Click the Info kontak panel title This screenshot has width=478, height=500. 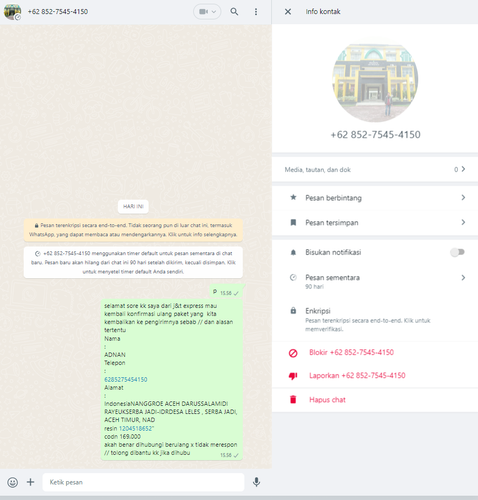(323, 12)
